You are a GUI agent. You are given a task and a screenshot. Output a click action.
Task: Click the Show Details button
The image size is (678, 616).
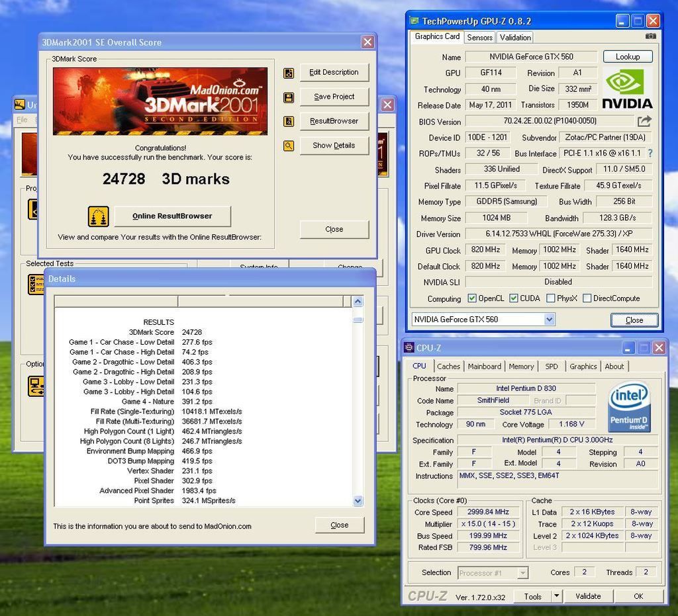tap(334, 146)
